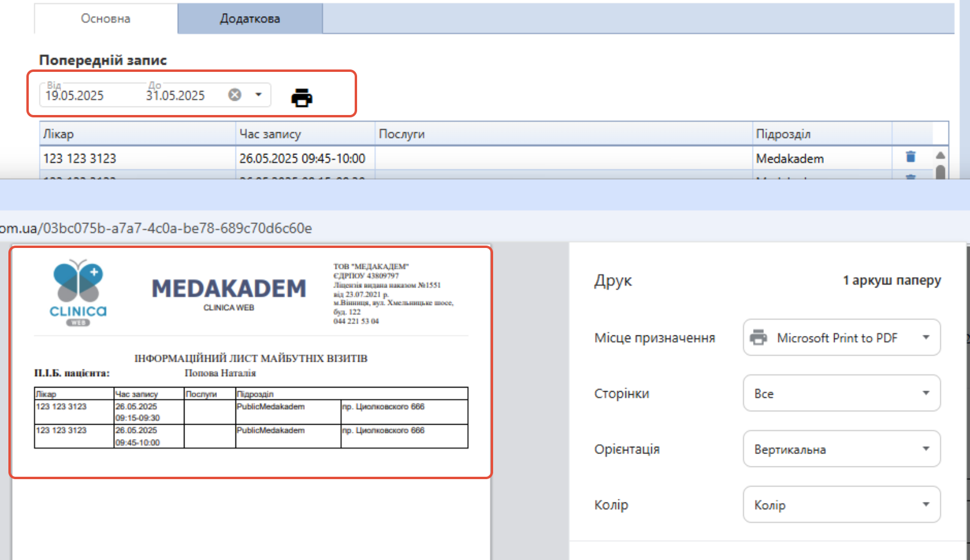This screenshot has height=560, width=970.
Task: Click the printer icon in the destination field
Action: [759, 337]
